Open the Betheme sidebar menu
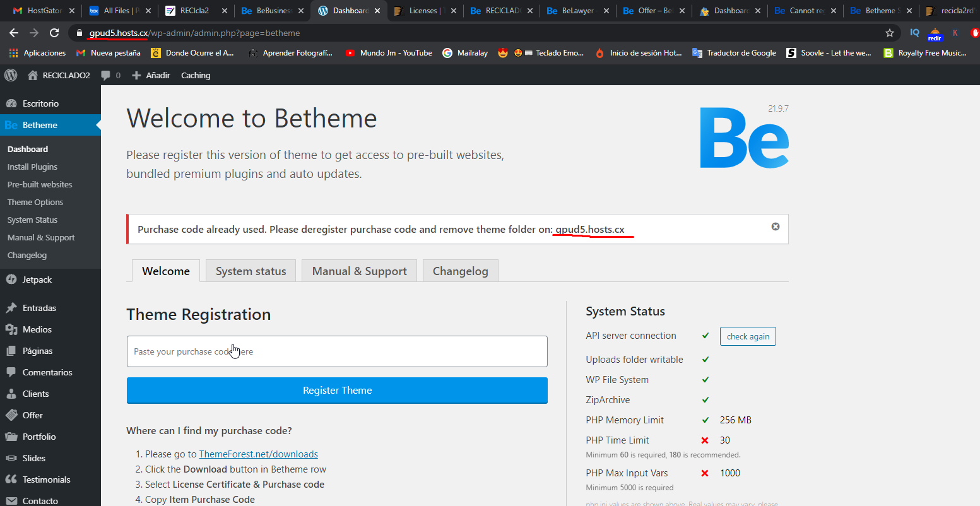 [x=50, y=125]
